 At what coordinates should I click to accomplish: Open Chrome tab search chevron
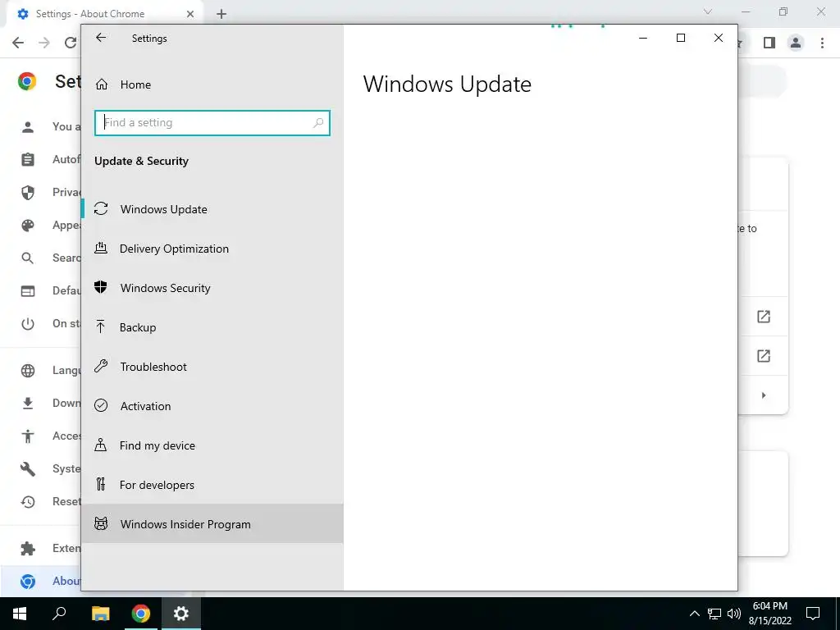click(x=708, y=11)
